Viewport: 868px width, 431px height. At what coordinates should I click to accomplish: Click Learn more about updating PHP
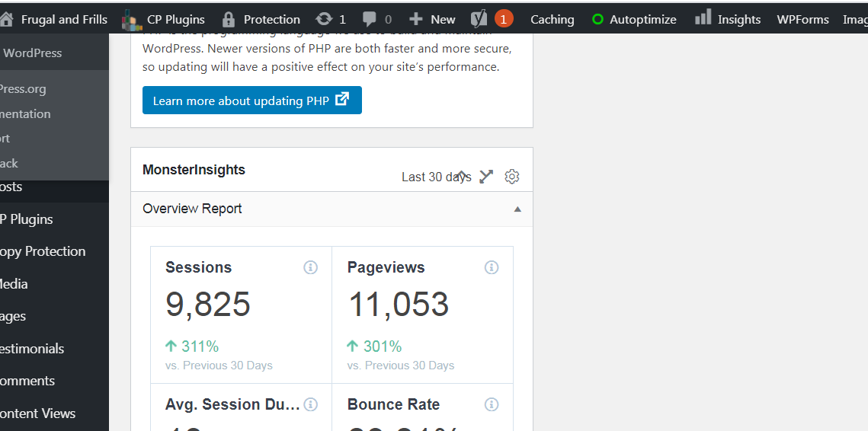coord(252,101)
